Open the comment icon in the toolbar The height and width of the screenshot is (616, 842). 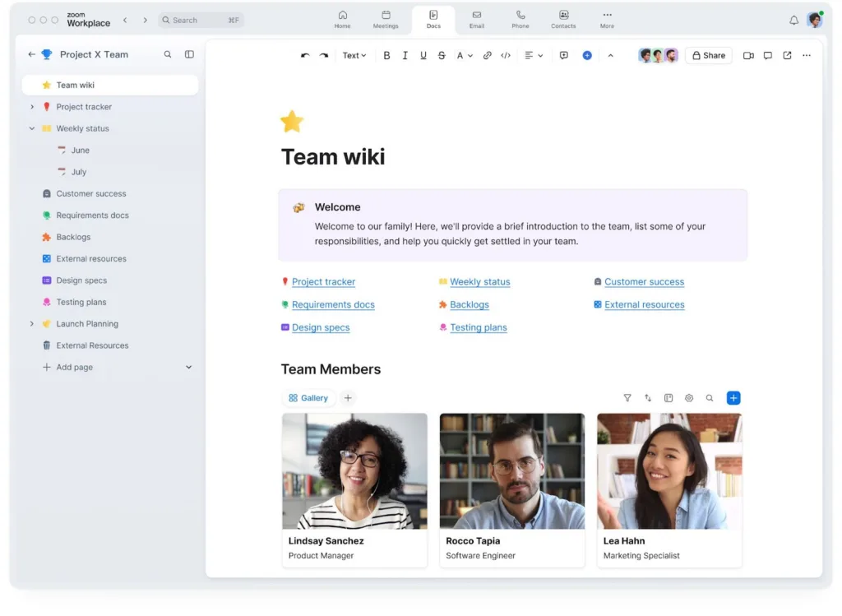562,55
